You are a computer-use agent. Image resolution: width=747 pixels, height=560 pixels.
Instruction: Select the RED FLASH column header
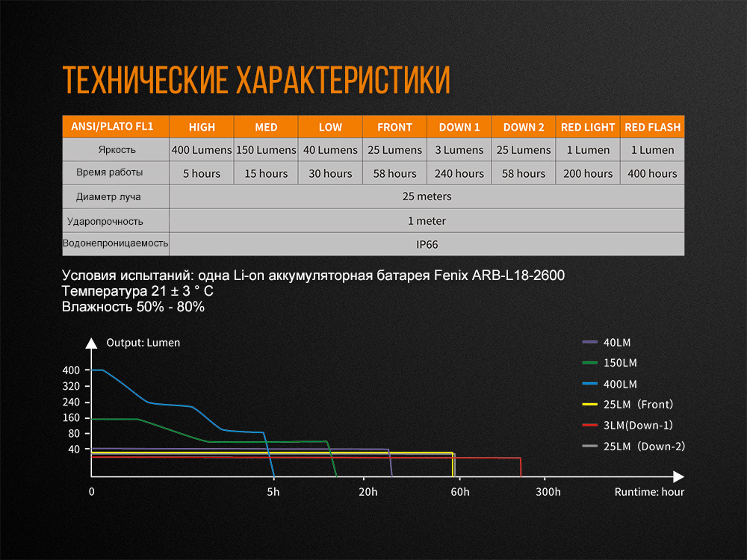click(651, 127)
